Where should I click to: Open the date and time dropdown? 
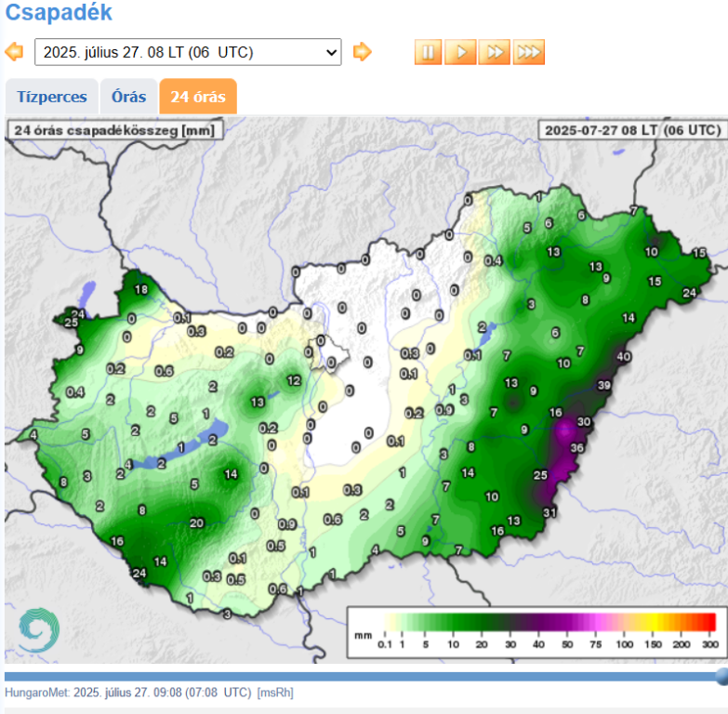tap(188, 52)
